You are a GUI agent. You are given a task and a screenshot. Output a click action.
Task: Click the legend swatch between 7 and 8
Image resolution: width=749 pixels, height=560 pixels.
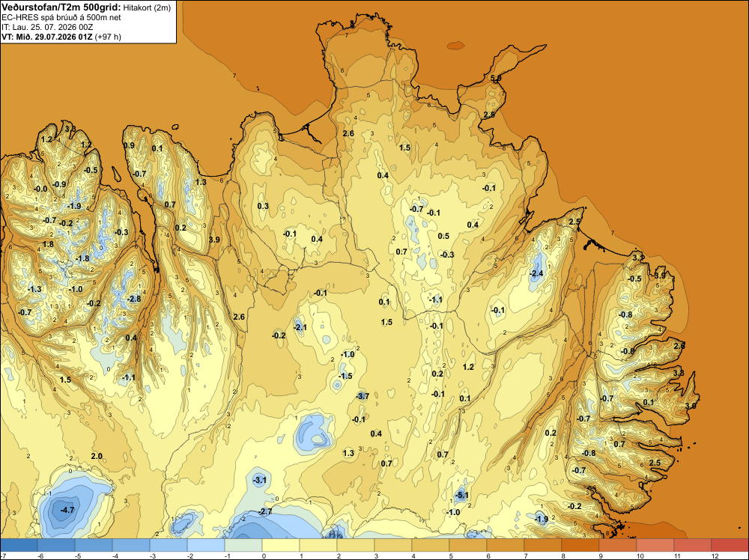[x=542, y=545]
